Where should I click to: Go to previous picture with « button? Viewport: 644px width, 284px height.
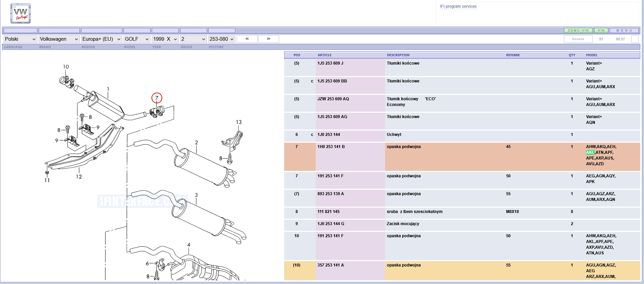(247, 39)
